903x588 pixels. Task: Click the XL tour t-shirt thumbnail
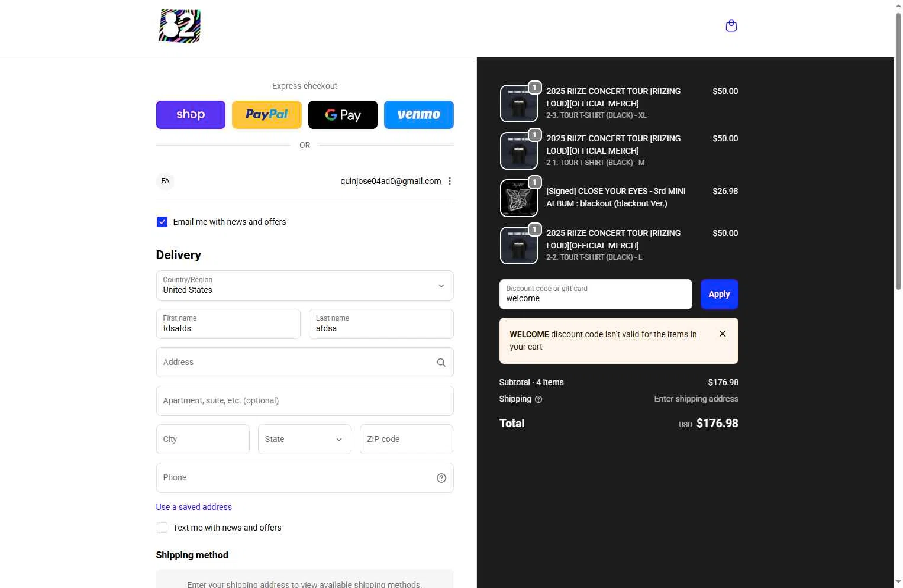(519, 104)
